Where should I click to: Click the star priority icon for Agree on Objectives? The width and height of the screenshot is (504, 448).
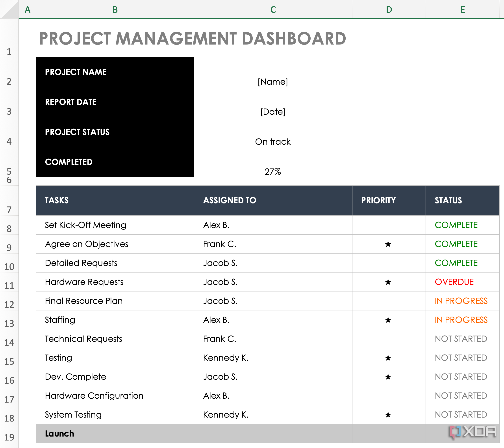coord(388,244)
